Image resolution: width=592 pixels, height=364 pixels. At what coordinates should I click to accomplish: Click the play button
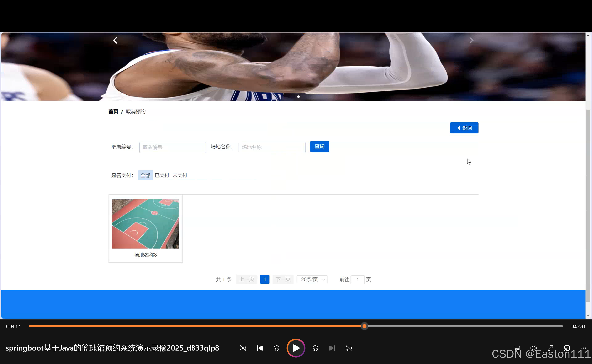[296, 348]
